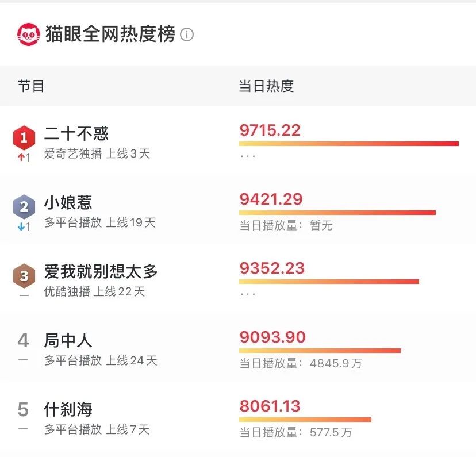The width and height of the screenshot is (476, 457).
Task: Click the red up arrow under rank 1
Action: point(24,155)
